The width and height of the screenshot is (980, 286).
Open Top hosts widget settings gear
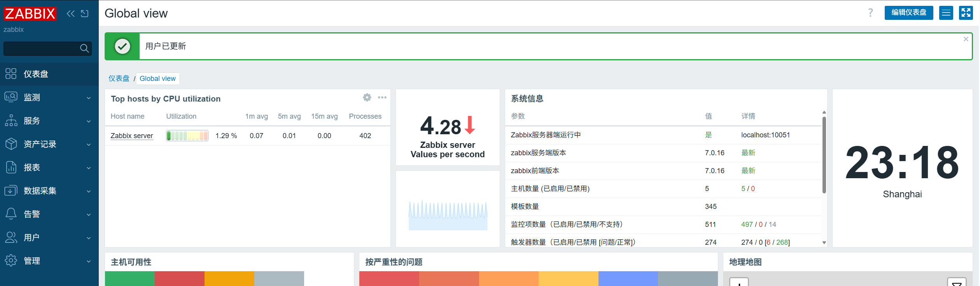[367, 97]
